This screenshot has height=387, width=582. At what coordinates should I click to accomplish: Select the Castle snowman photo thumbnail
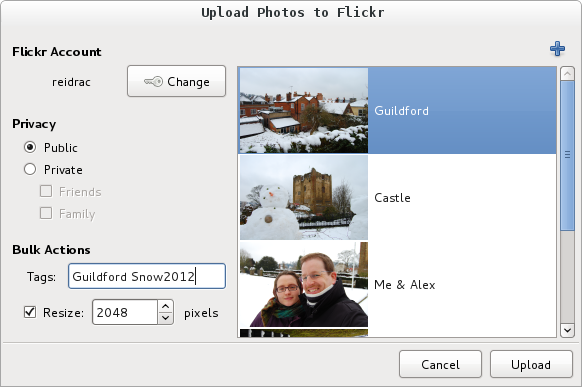click(x=304, y=197)
